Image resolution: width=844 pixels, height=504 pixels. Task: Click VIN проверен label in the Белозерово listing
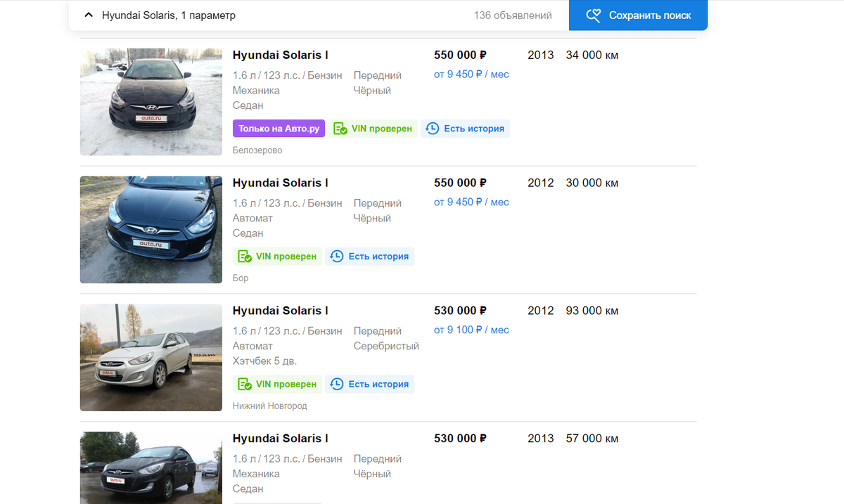coord(382,129)
